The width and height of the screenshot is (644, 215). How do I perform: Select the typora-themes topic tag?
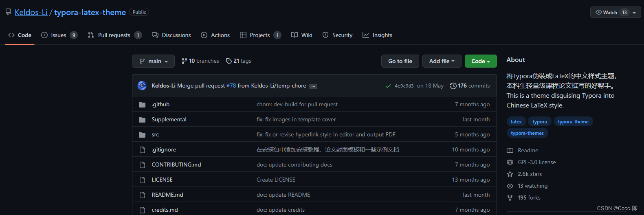pyautogui.click(x=527, y=133)
